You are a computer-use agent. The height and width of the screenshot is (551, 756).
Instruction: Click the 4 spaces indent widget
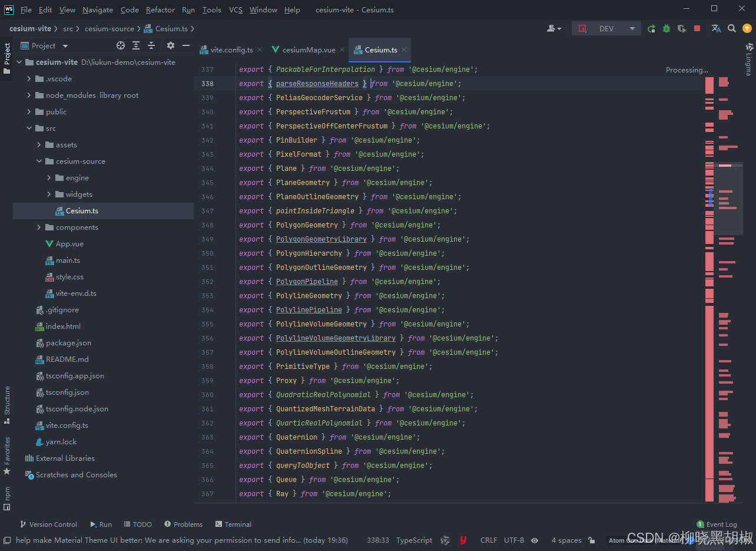coord(566,540)
